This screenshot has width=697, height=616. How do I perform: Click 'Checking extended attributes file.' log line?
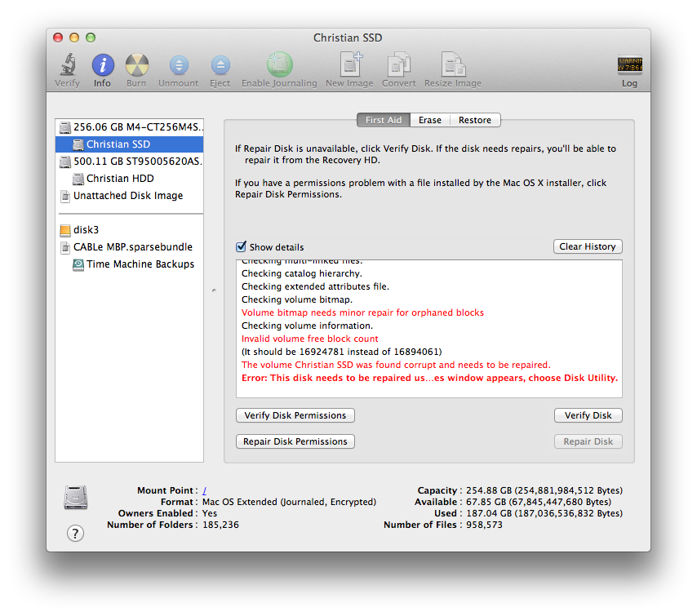315,286
